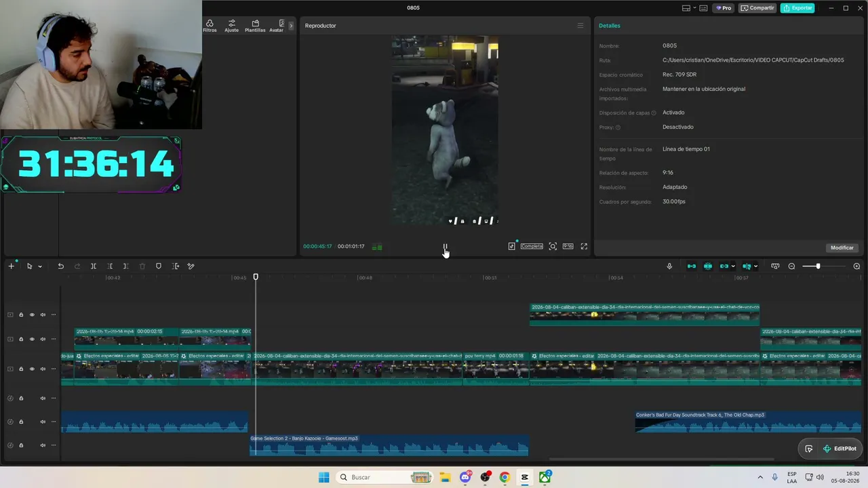Click the add track plus icon
The width and height of the screenshot is (868, 488).
11,266
